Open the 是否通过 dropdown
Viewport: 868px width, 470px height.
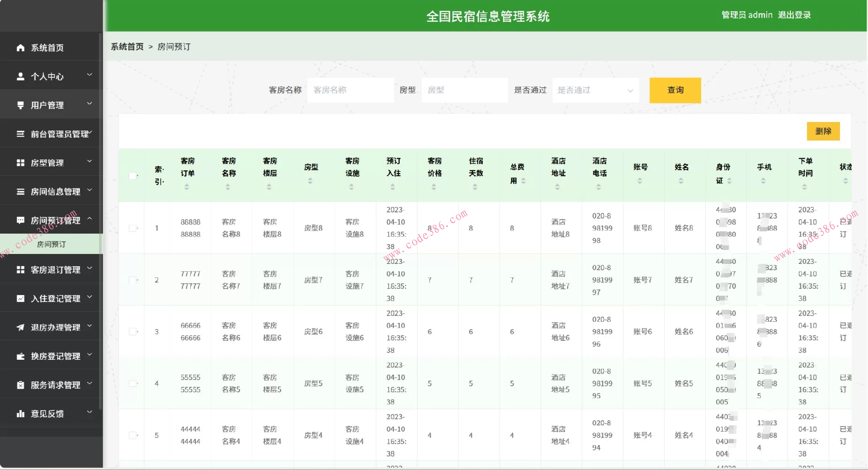pyautogui.click(x=595, y=90)
